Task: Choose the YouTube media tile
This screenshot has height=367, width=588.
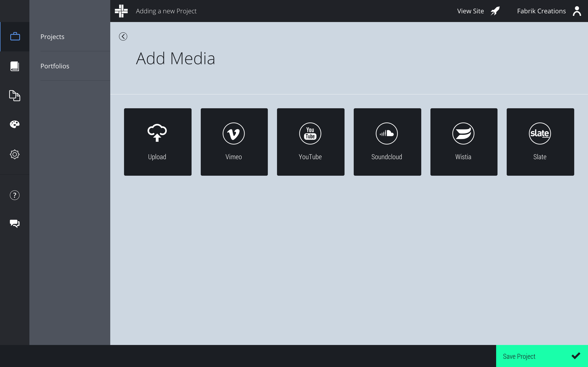Action: (x=311, y=142)
